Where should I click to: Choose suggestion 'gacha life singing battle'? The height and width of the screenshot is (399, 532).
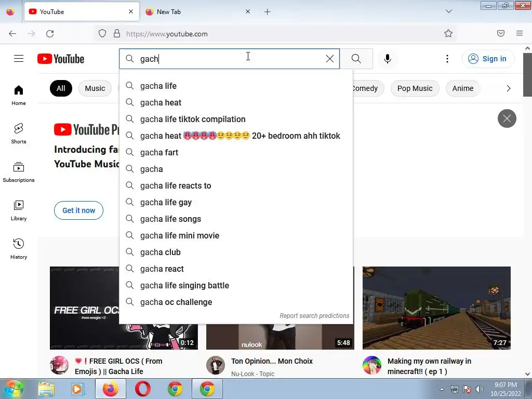click(x=236, y=285)
